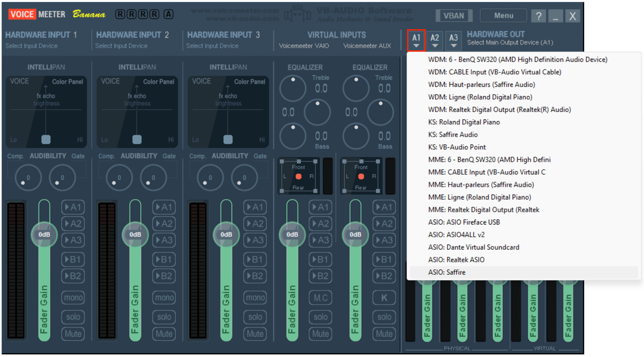Viewport: 644px width, 357px height.
Task: Enable mono on Hardware Input 3
Action: (255, 298)
